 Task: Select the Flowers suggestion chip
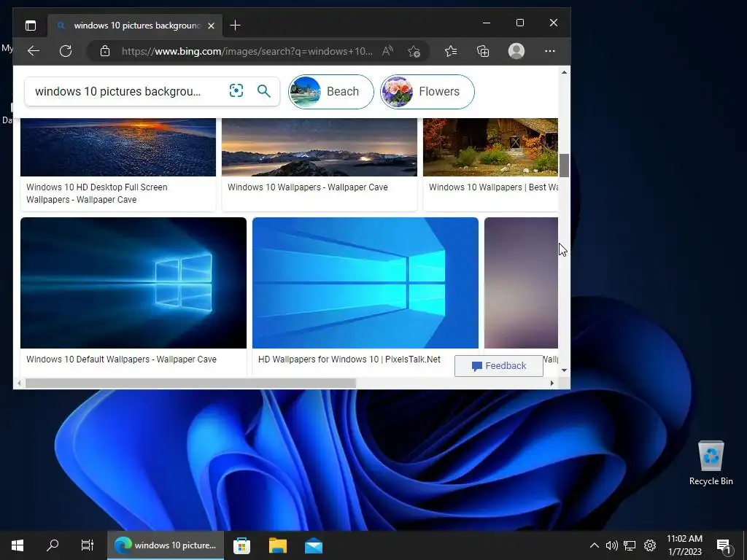point(427,91)
